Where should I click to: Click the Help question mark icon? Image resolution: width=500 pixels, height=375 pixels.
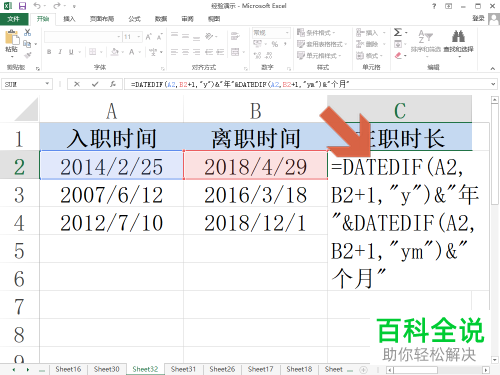tap(434, 6)
